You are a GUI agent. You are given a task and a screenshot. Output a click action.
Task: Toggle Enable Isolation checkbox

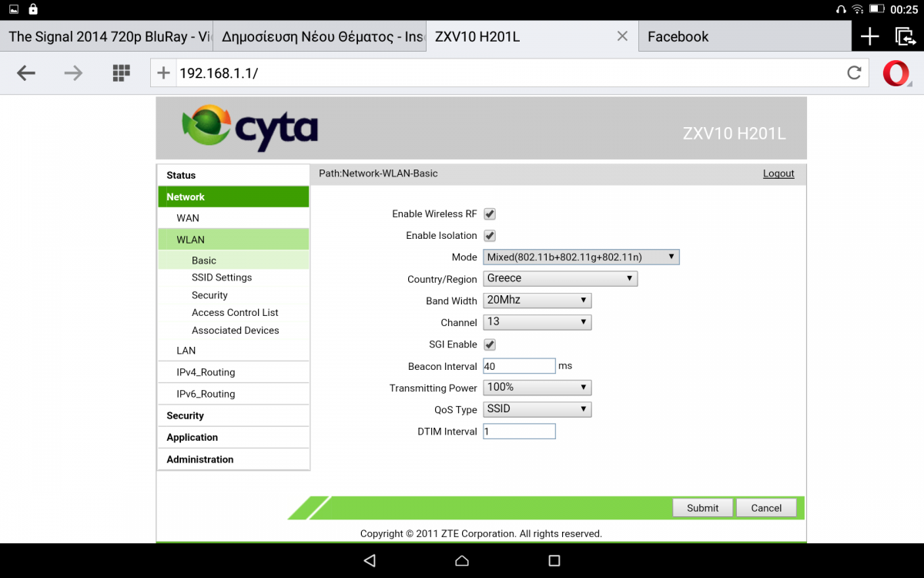coord(490,235)
